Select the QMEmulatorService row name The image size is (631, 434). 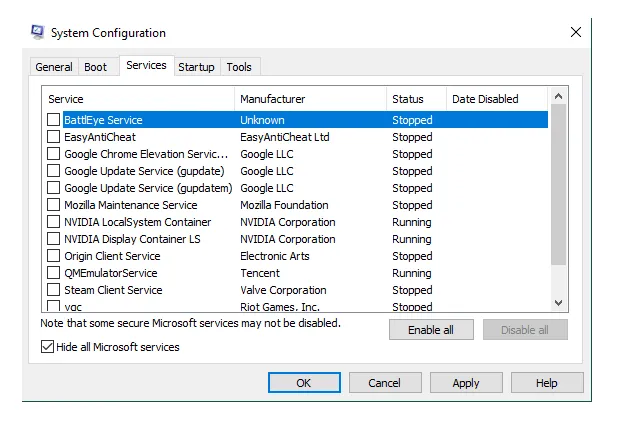point(111,273)
